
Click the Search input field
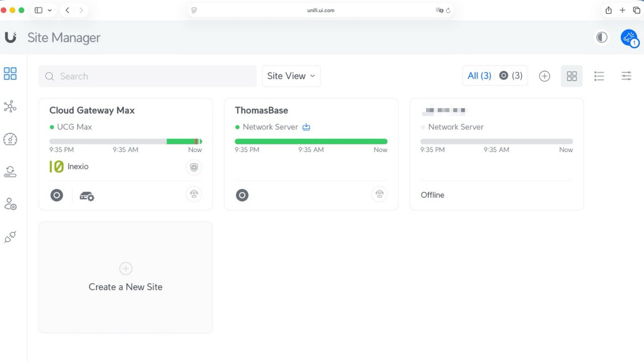[147, 76]
